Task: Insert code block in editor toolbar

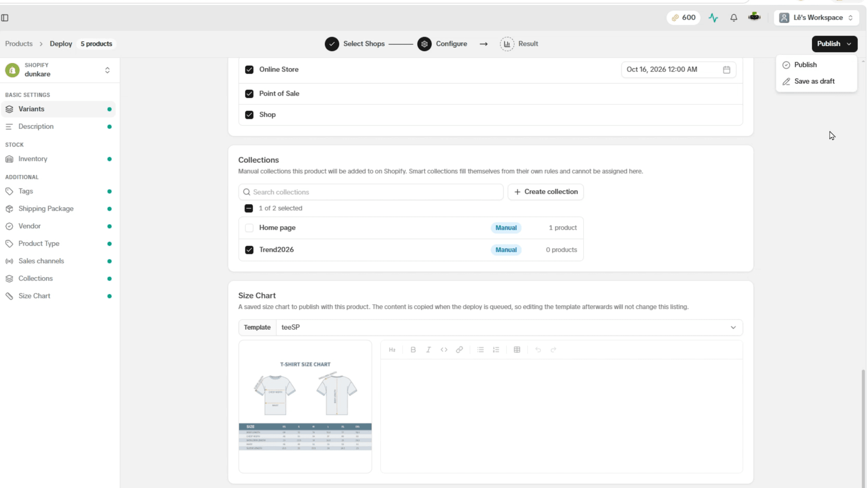Action: 444,350
